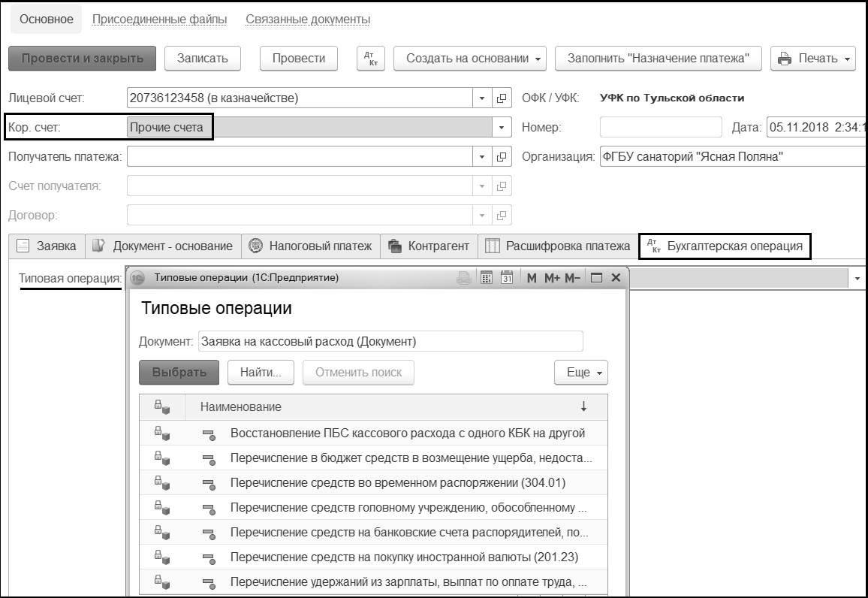Switch to the Бухгалтерская операция tab
The image size is (868, 598).
[x=725, y=246]
